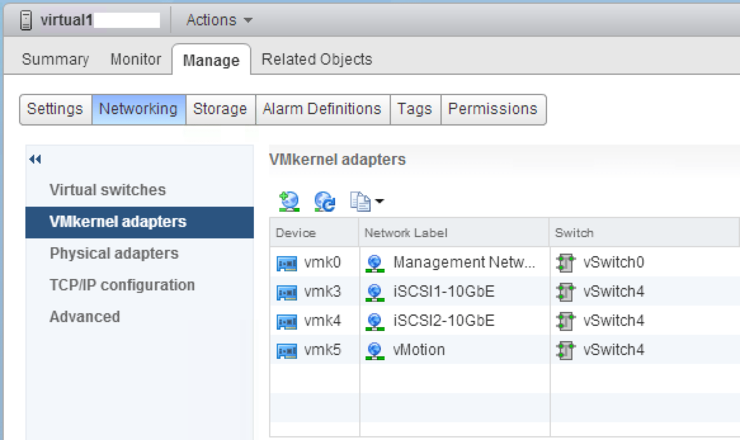The width and height of the screenshot is (740, 440).
Task: Click the vmk5 adapter card icon
Action: pos(286,351)
